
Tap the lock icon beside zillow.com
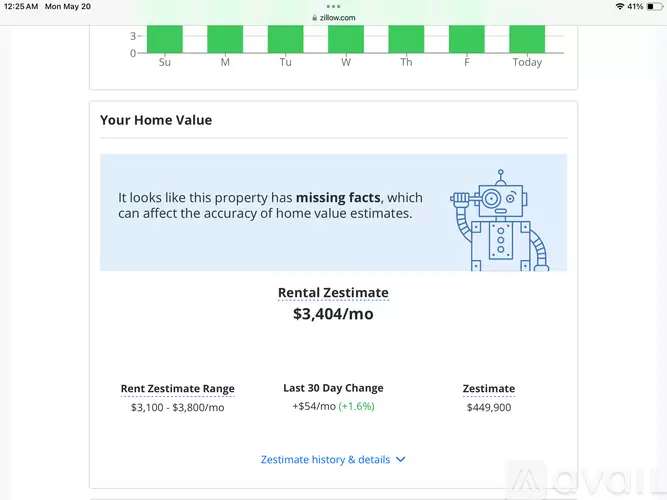(315, 18)
